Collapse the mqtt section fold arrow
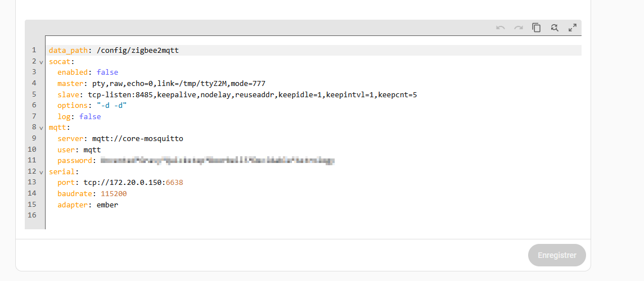 [41, 128]
